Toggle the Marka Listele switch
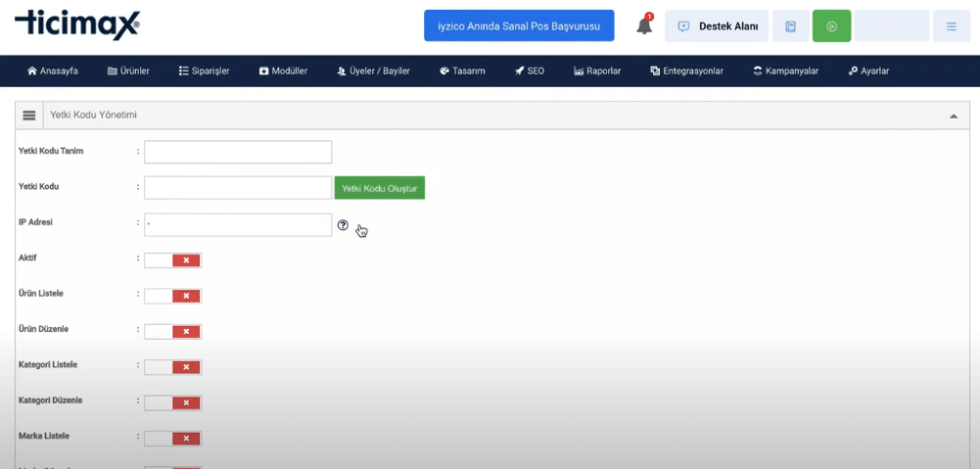Screen dimensions: 980x469 coord(173,439)
